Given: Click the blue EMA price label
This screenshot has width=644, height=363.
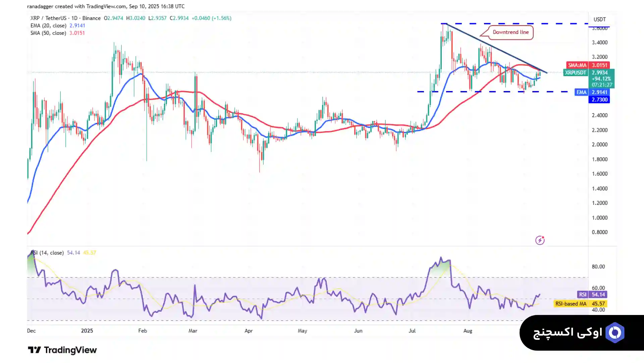Looking at the screenshot, I should pyautogui.click(x=581, y=92).
